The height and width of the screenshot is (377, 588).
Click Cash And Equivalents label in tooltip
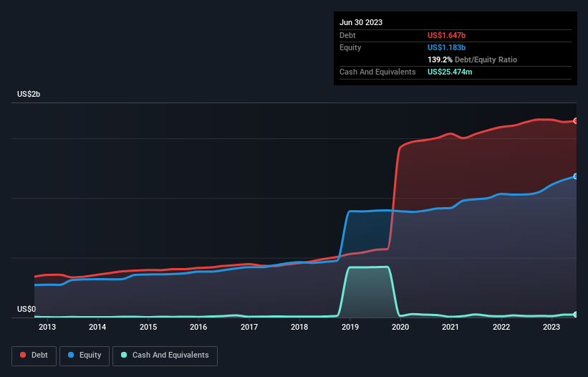[377, 72]
